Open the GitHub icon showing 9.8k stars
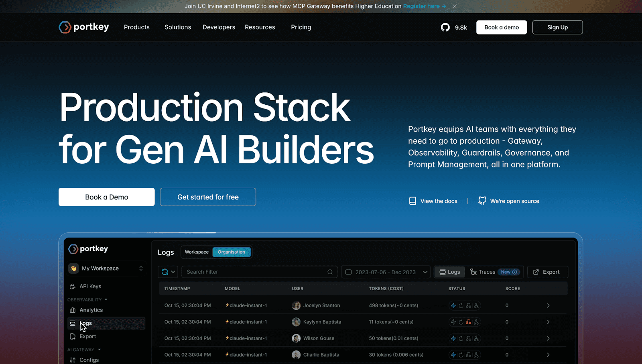 445,27
